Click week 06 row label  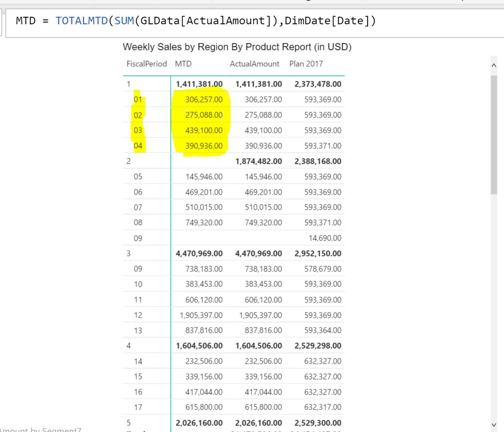[x=138, y=192]
